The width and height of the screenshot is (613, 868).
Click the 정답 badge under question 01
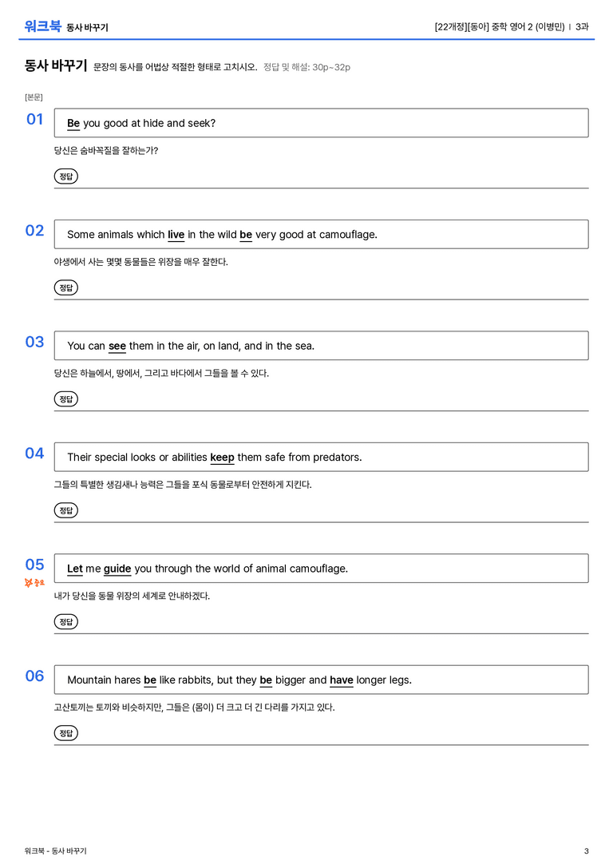tap(65, 176)
